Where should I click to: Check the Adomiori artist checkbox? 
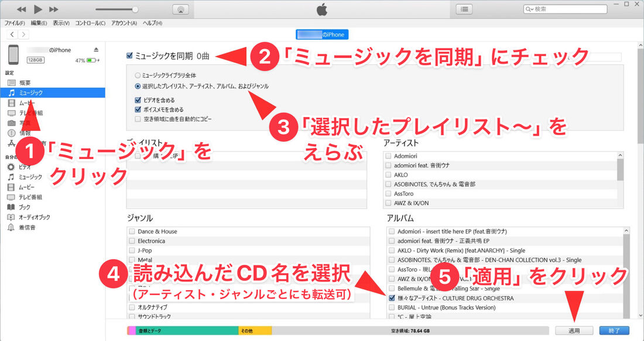(x=388, y=156)
